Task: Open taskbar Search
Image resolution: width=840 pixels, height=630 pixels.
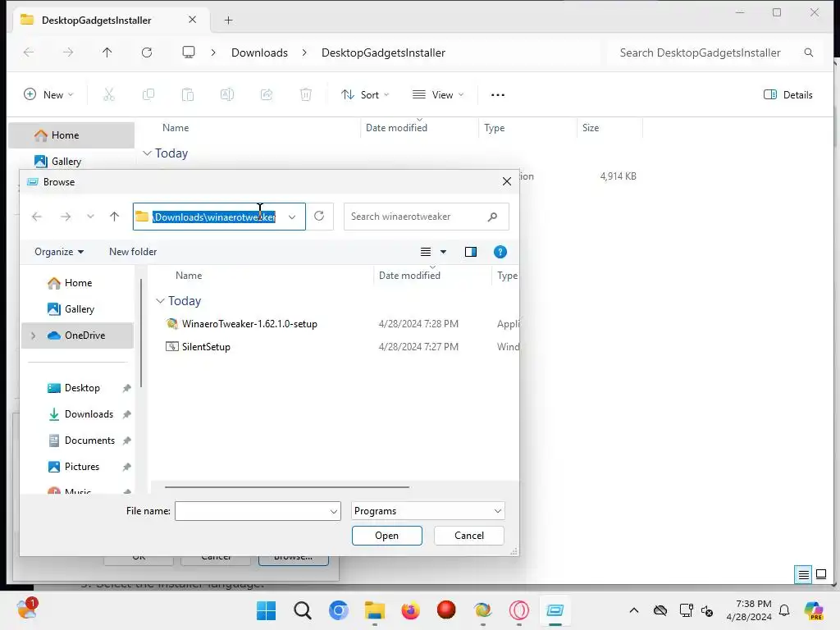Action: 302,610
